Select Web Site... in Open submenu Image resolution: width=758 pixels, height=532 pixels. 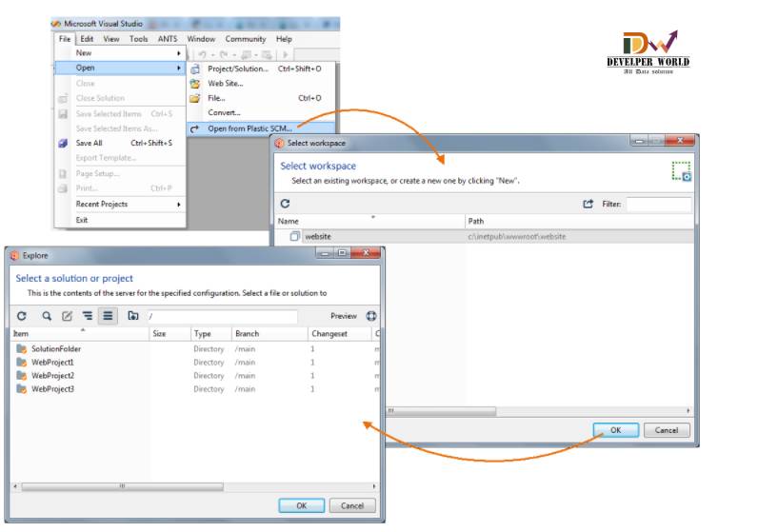[x=261, y=84]
